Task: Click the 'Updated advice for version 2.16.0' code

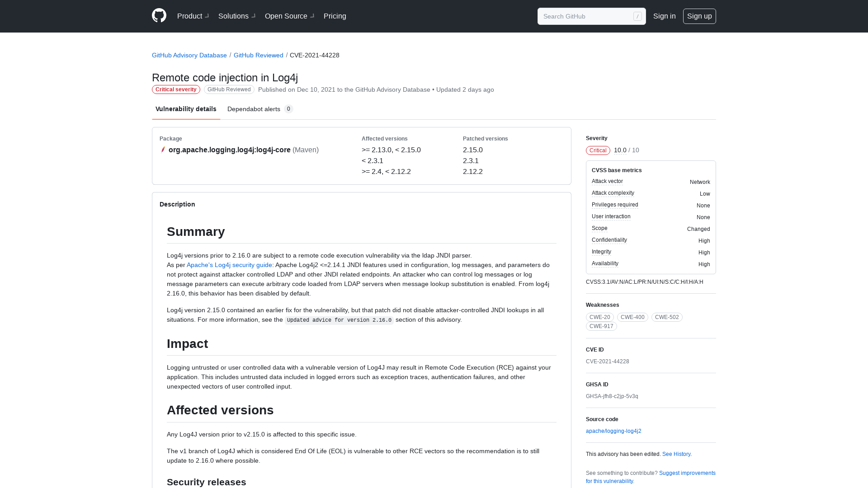Action: [x=339, y=320]
